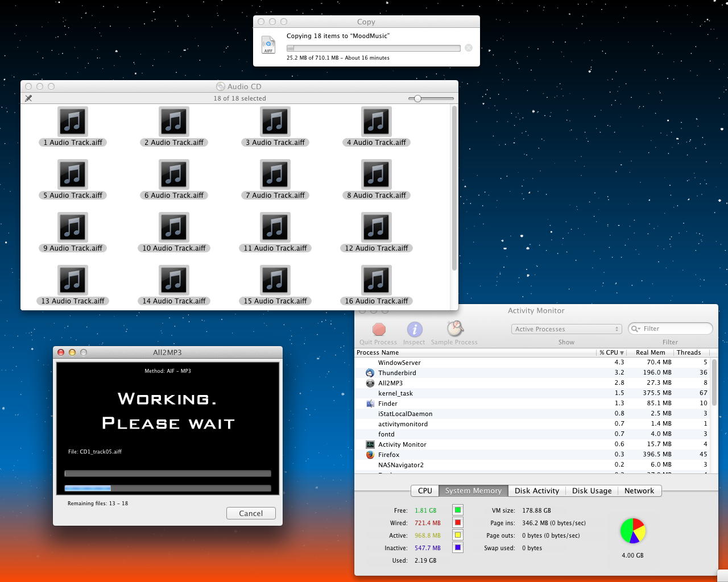Click the blue Inactive memory color swatch

(458, 547)
